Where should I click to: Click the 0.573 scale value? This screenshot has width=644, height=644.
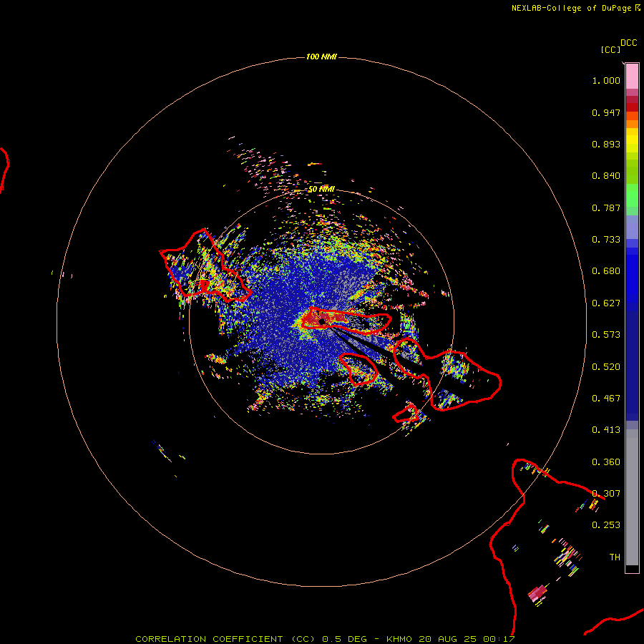[x=606, y=335]
